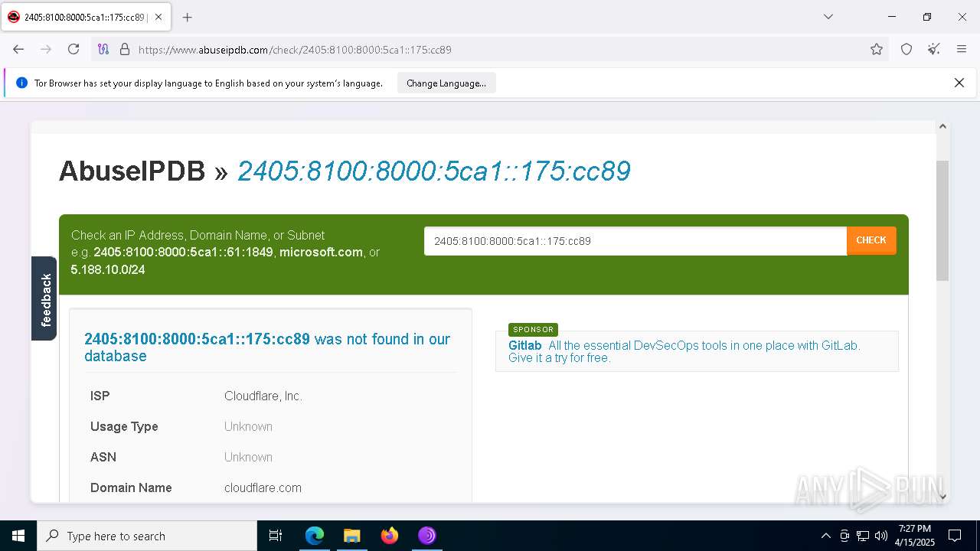Select the Usage Type label
This screenshot has width=980, height=551.
(x=124, y=426)
